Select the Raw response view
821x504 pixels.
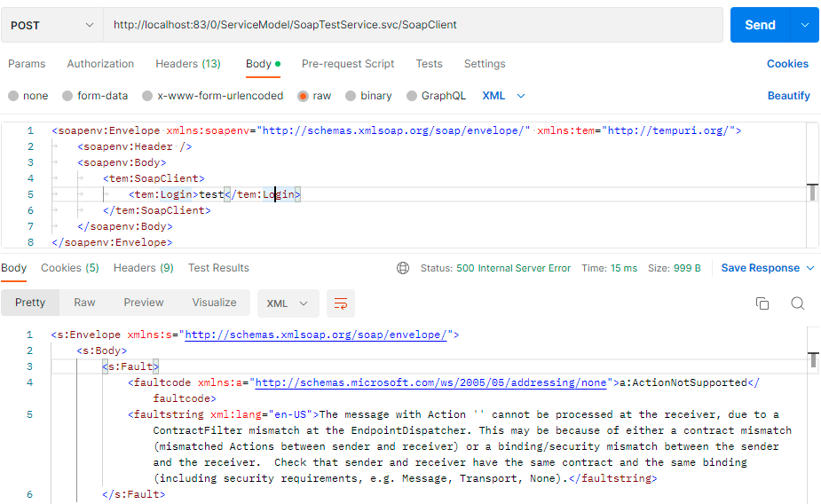point(84,303)
